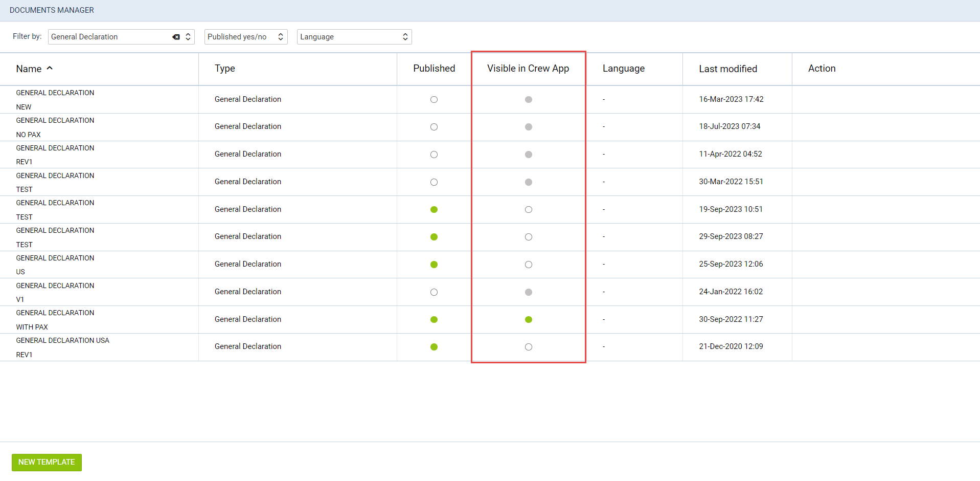
Task: Toggle Published for row modified 11-Apr-2022 04:52
Action: click(x=434, y=155)
